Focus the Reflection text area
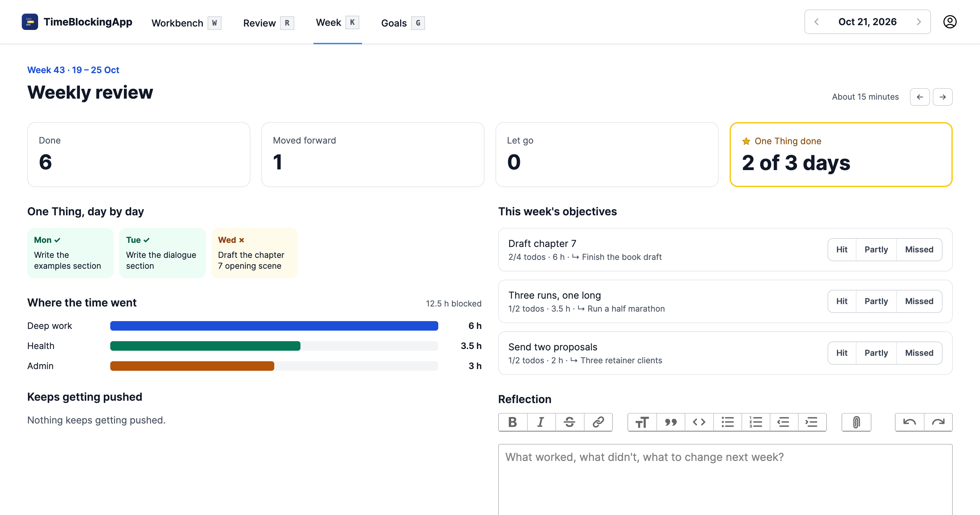The height and width of the screenshot is (515, 980). point(725,479)
